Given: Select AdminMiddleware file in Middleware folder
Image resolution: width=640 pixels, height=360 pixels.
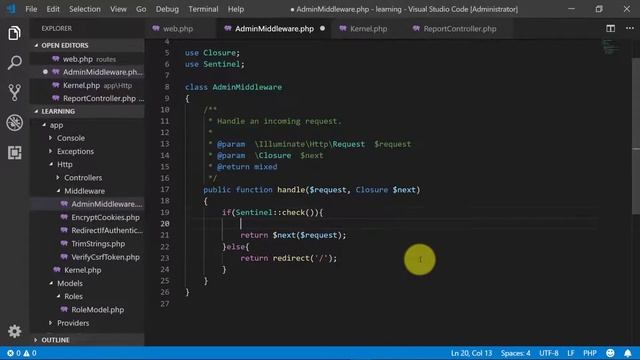Looking at the screenshot, I should [87, 204].
